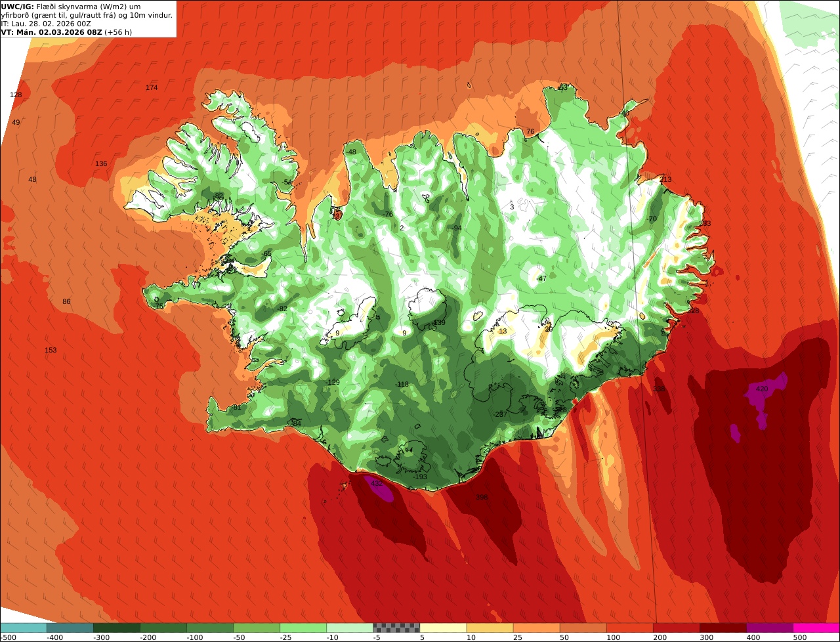This screenshot has height=642, width=840.
Task: Select the 86 value label
Action: pos(66,301)
